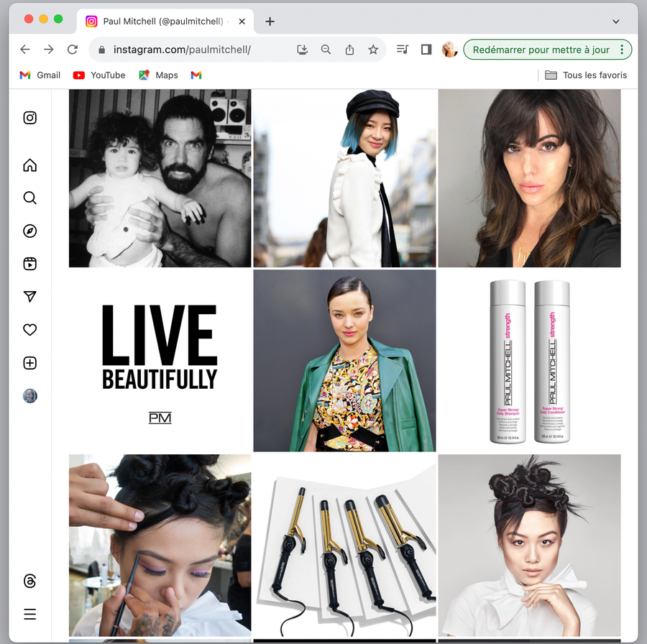647x644 pixels.
Task: Open a new browser tab
Action: (x=270, y=22)
